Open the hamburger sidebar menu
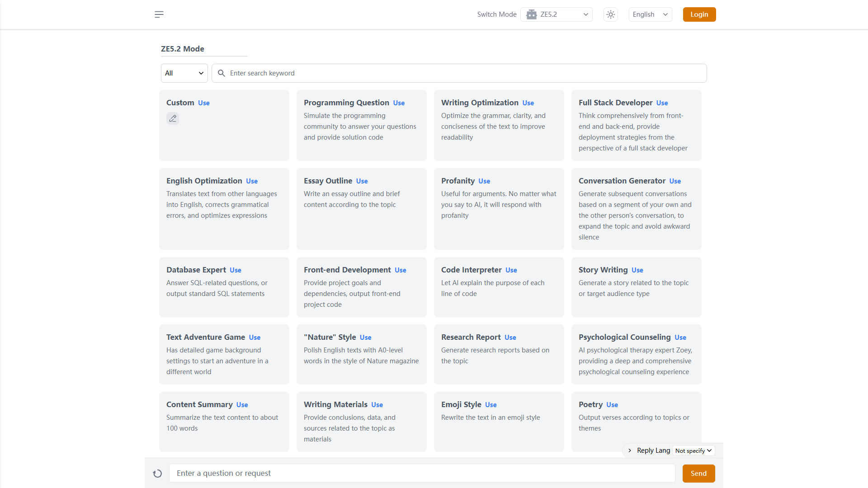The width and height of the screenshot is (868, 488). coord(159,14)
